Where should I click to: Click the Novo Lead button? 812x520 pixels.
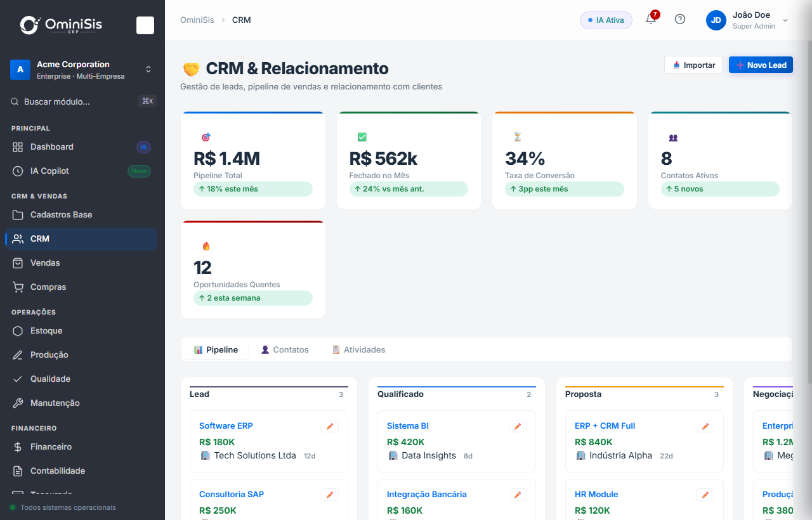(x=761, y=65)
